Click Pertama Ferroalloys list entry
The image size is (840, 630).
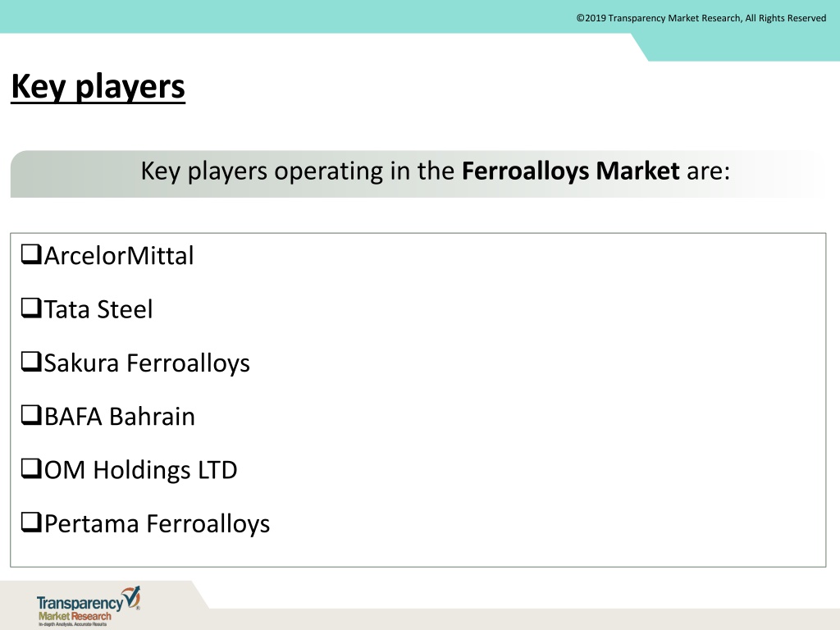click(157, 524)
